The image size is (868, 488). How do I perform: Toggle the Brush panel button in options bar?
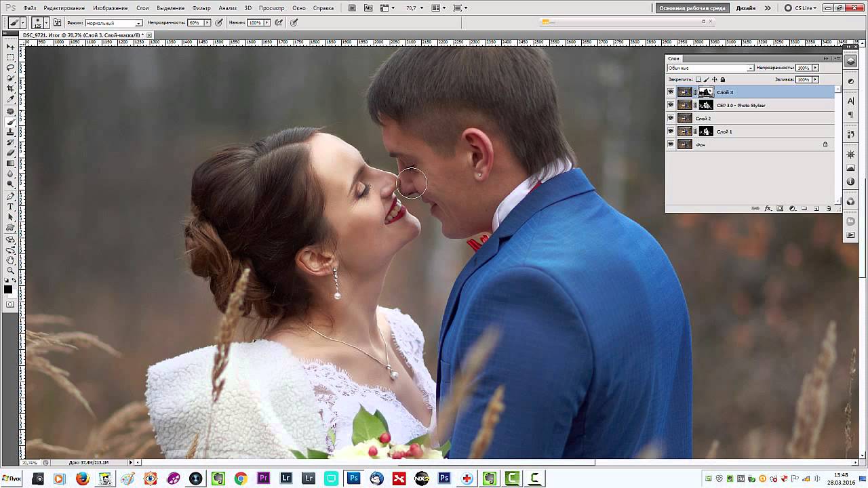click(57, 22)
